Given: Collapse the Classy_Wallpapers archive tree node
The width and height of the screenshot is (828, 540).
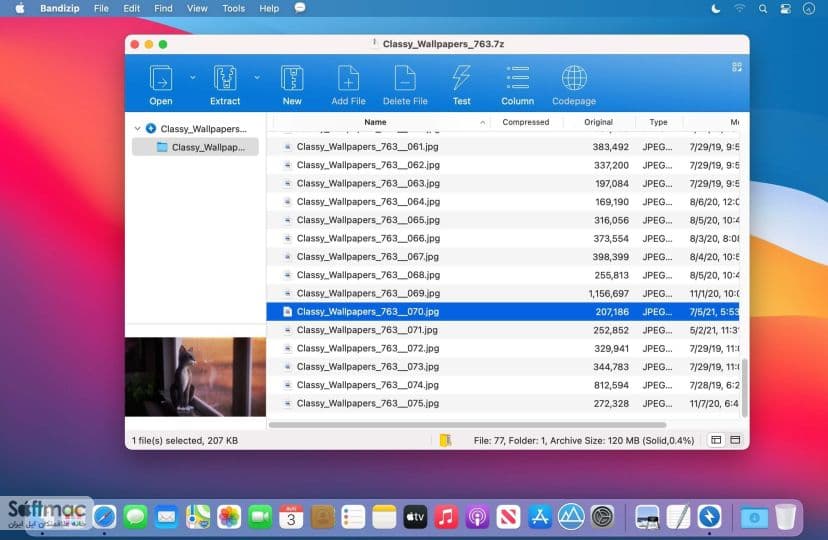Looking at the screenshot, I should (x=137, y=128).
